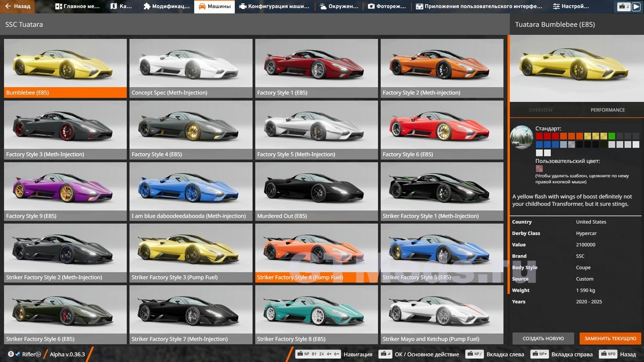The height and width of the screenshot is (362, 644).
Task: Switch to the OVERVIEW tab
Action: 540,110
